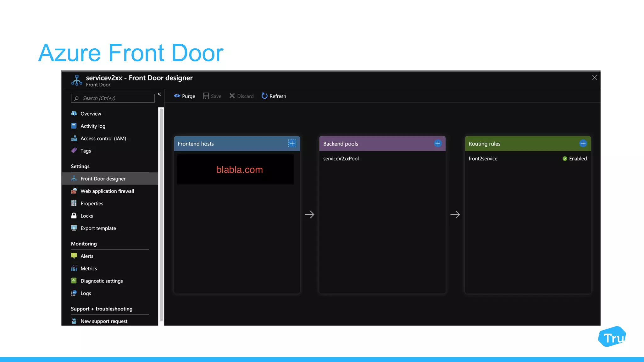The height and width of the screenshot is (362, 644).
Task: Click the Discard button label
Action: pos(245,96)
